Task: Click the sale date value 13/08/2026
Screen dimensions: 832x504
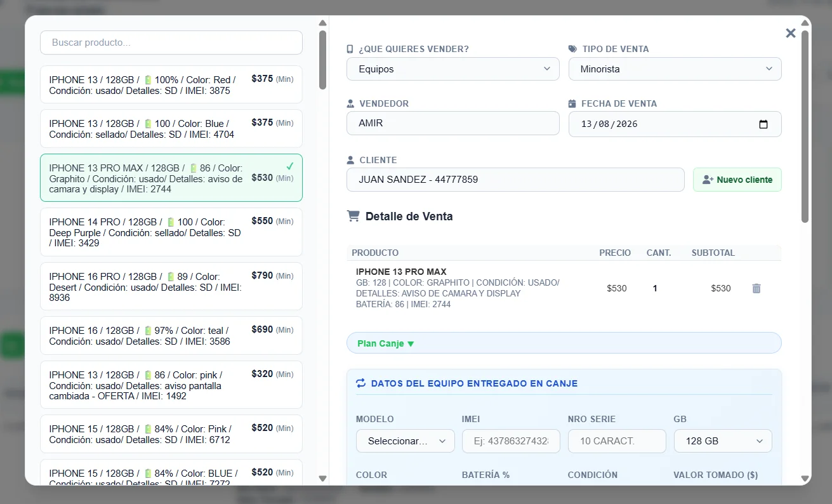Action: tap(609, 124)
